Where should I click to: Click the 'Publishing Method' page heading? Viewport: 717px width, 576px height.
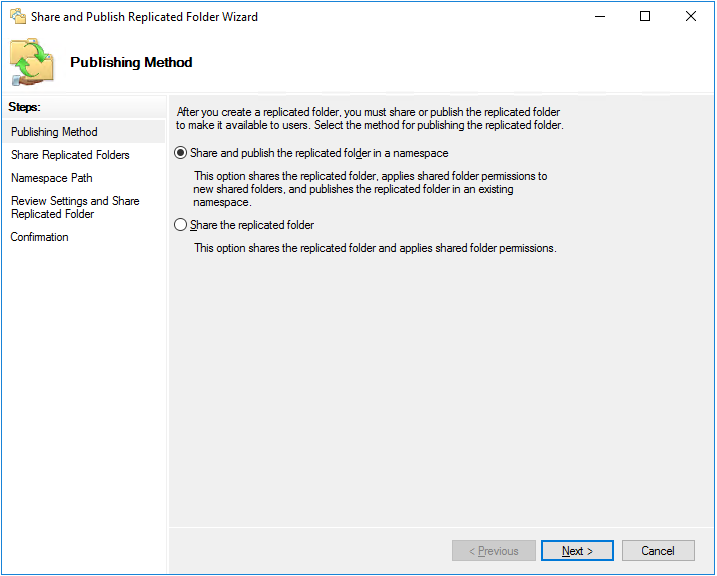coord(131,62)
